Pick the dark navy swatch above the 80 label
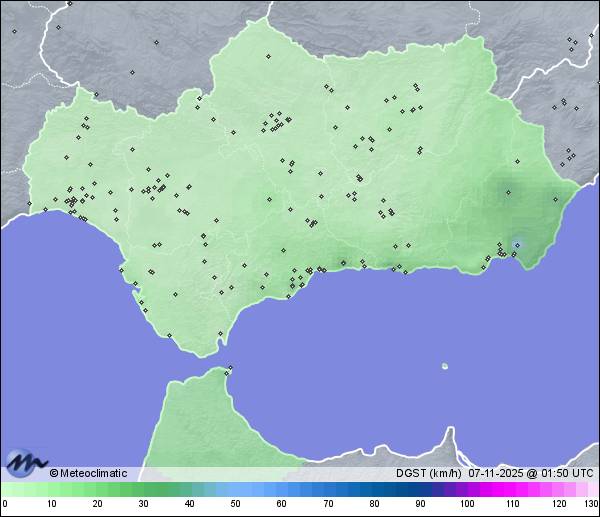The width and height of the screenshot is (600, 517). point(374,489)
